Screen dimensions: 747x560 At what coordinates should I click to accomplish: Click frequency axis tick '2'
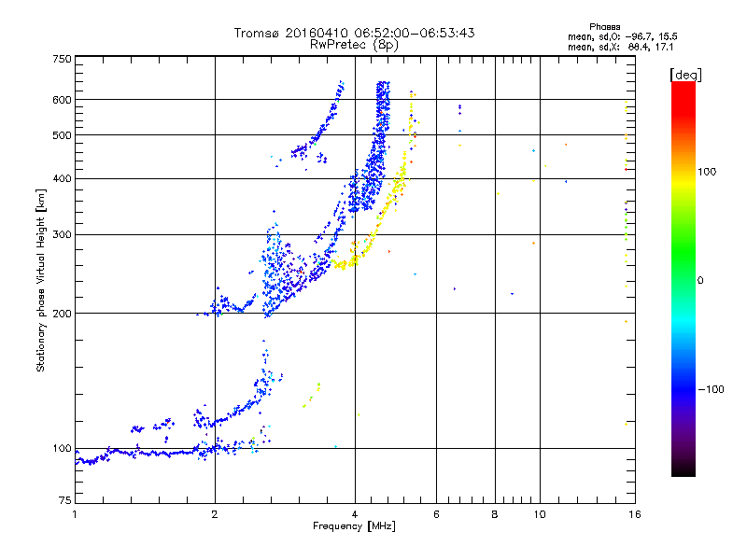[215, 514]
